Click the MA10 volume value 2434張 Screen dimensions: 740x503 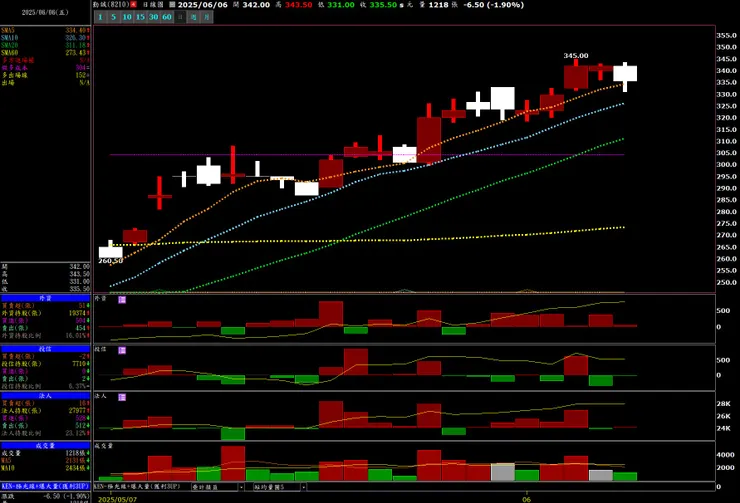click(77, 468)
